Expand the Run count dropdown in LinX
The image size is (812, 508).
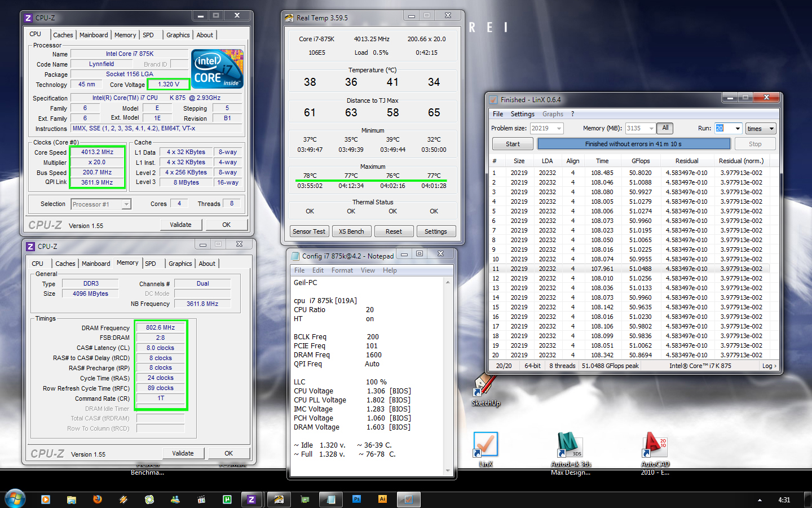click(x=737, y=129)
